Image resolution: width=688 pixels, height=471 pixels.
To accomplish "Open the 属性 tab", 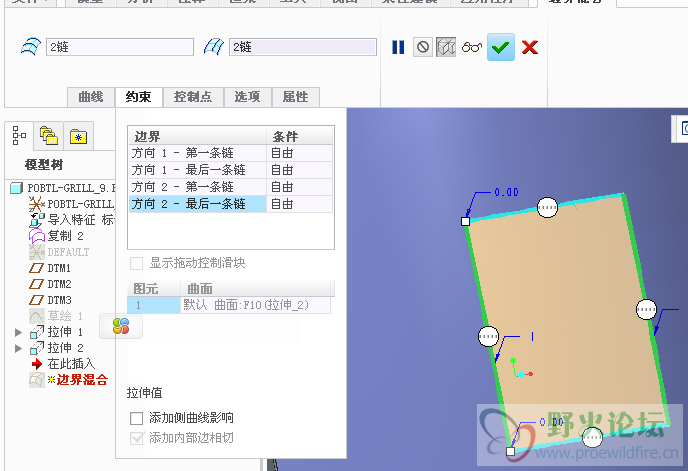I will (x=295, y=97).
